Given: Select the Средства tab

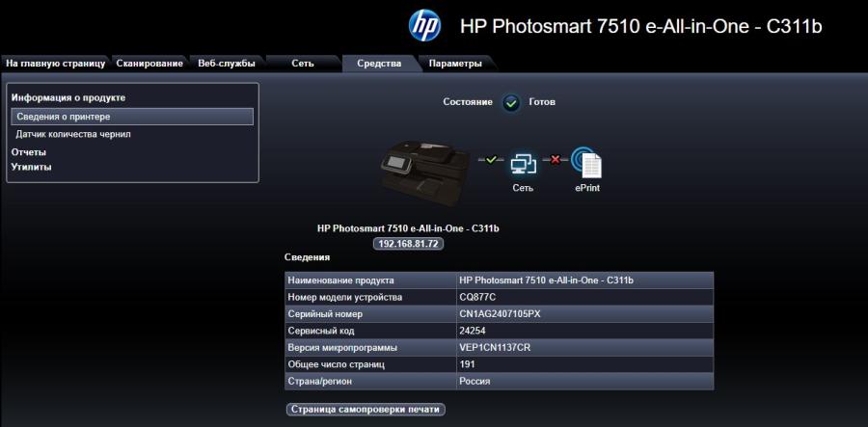Looking at the screenshot, I should pos(379,64).
